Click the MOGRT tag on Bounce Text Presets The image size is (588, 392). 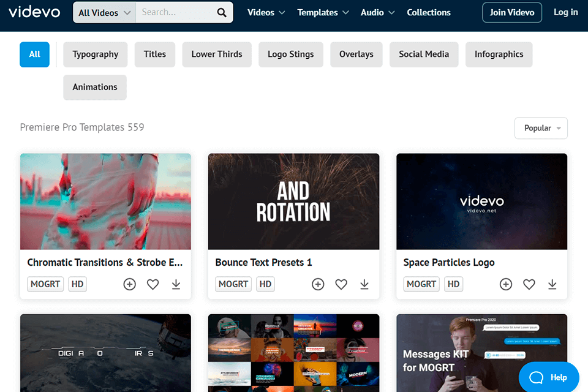tap(233, 284)
